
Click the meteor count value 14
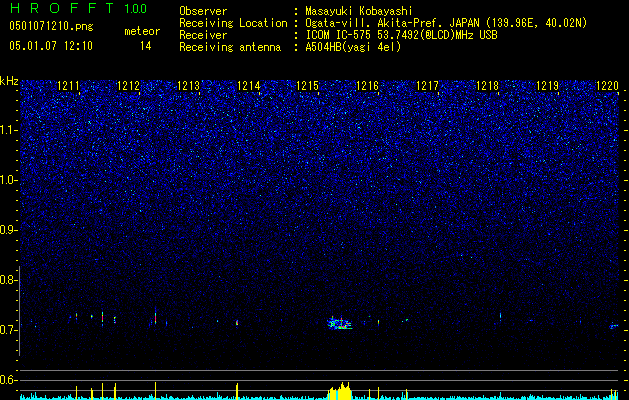click(146, 46)
